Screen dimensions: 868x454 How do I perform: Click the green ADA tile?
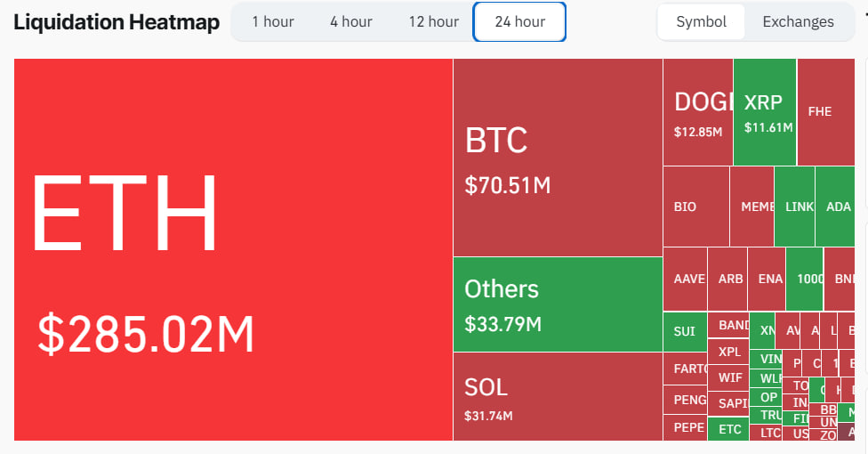point(835,207)
